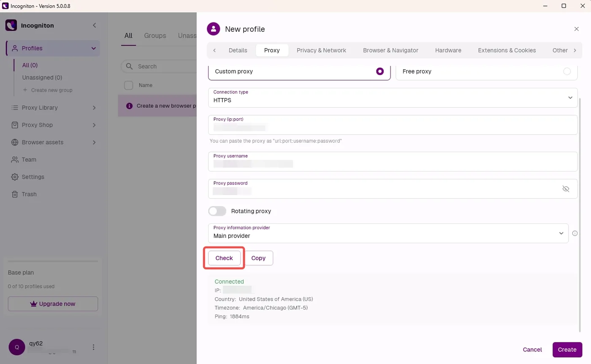Click the Proxy Shop bag icon

point(15,125)
